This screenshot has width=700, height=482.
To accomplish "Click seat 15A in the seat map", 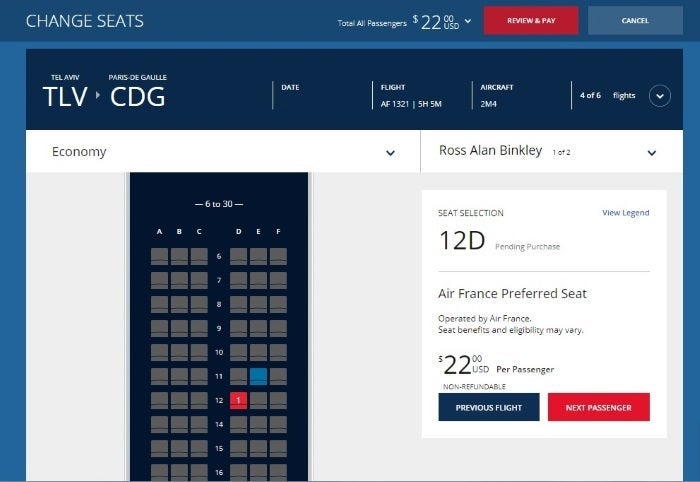I will [159, 449].
